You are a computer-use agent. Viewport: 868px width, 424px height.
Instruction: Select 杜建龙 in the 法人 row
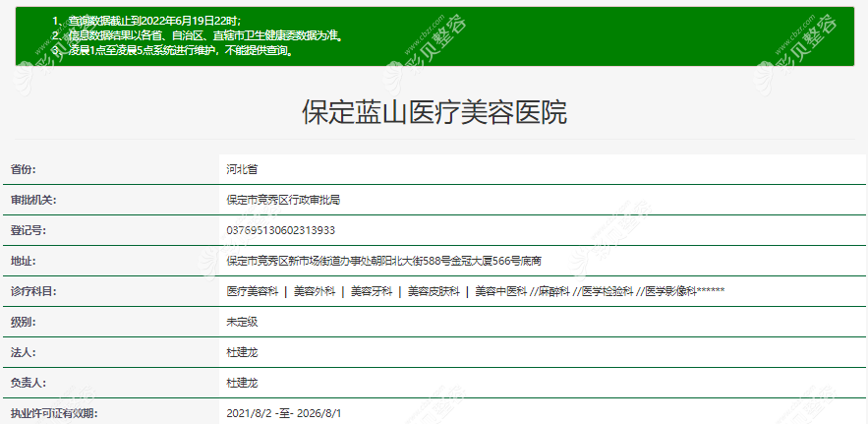point(242,352)
